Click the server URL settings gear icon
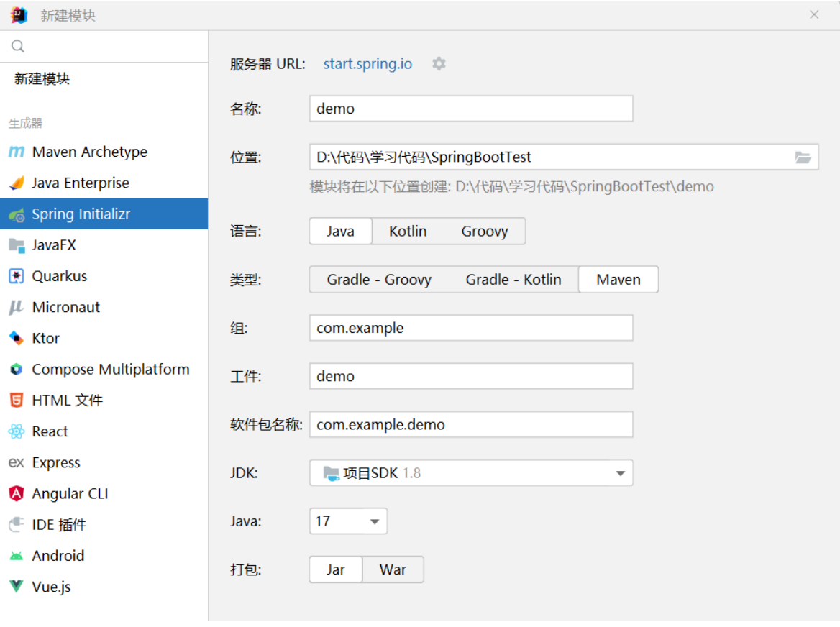 pos(439,64)
